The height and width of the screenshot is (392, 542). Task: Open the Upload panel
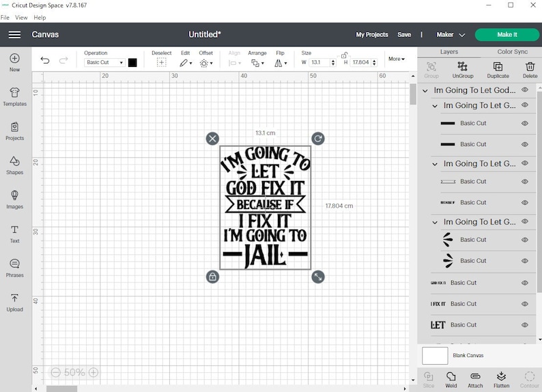pyautogui.click(x=14, y=302)
